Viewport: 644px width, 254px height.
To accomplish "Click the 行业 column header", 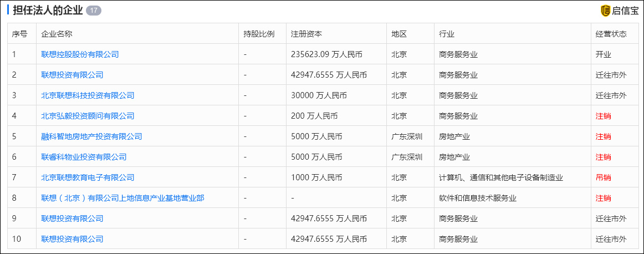I will point(446,34).
